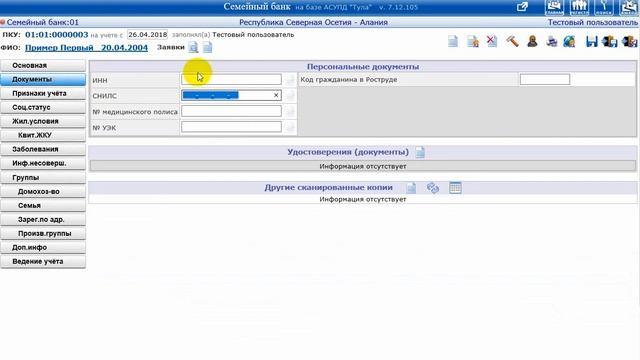Click Республика Северная Осетия - Алания text
This screenshot has width=640, height=360.
[313, 22]
